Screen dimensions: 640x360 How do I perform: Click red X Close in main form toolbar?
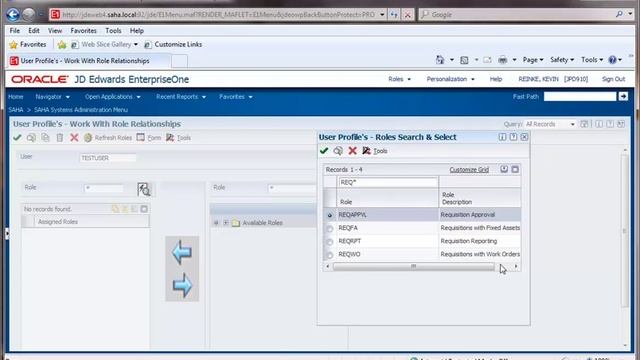74,138
